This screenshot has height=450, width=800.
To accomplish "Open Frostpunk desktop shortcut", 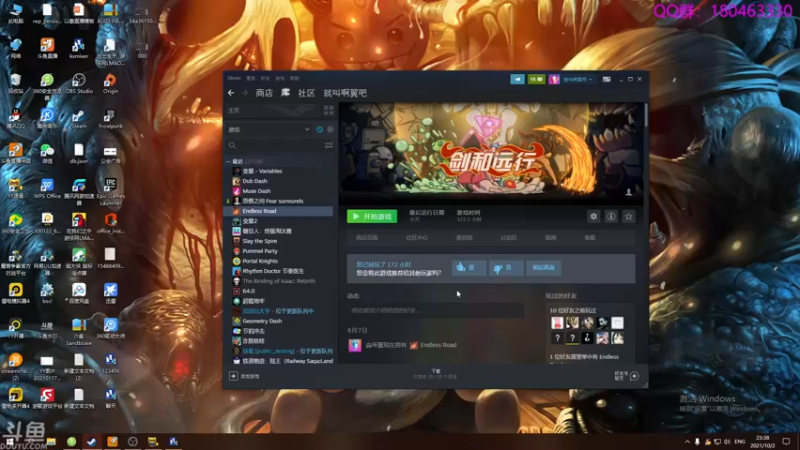I will (x=110, y=119).
